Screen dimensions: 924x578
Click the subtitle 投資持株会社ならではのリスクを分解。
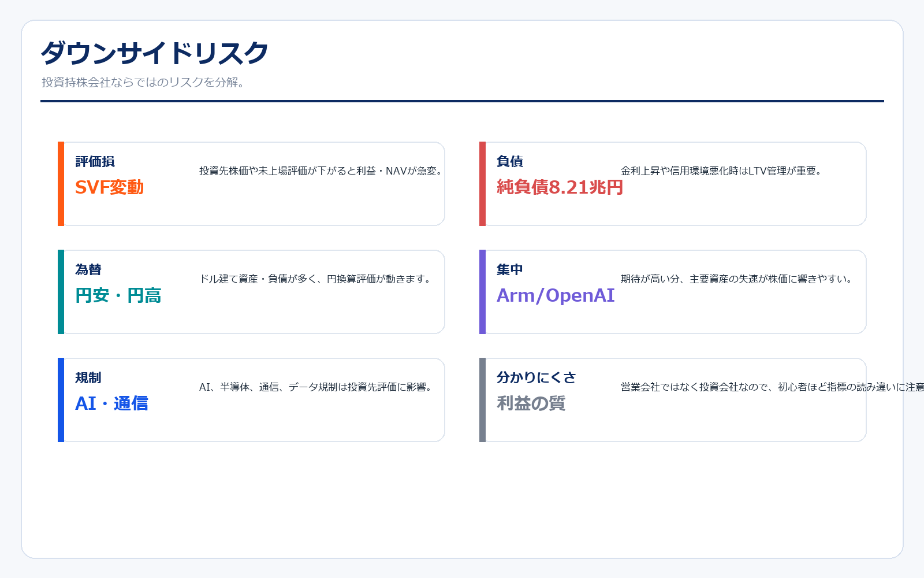144,82
